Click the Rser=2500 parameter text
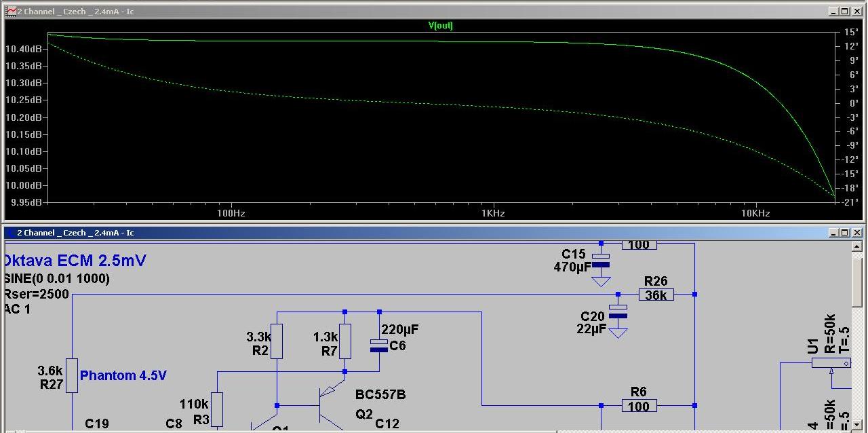Screen dimensions: 868x433 point(35,294)
